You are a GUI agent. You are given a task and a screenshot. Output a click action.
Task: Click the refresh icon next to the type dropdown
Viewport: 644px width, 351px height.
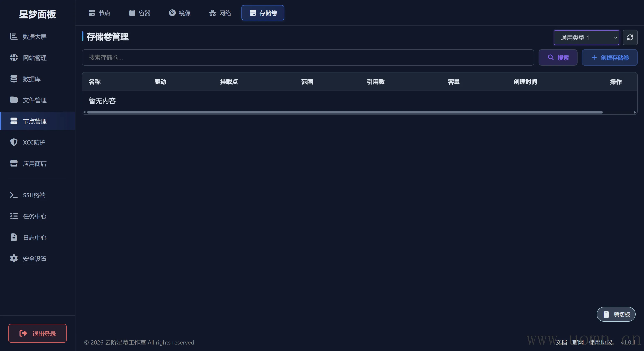pos(630,37)
